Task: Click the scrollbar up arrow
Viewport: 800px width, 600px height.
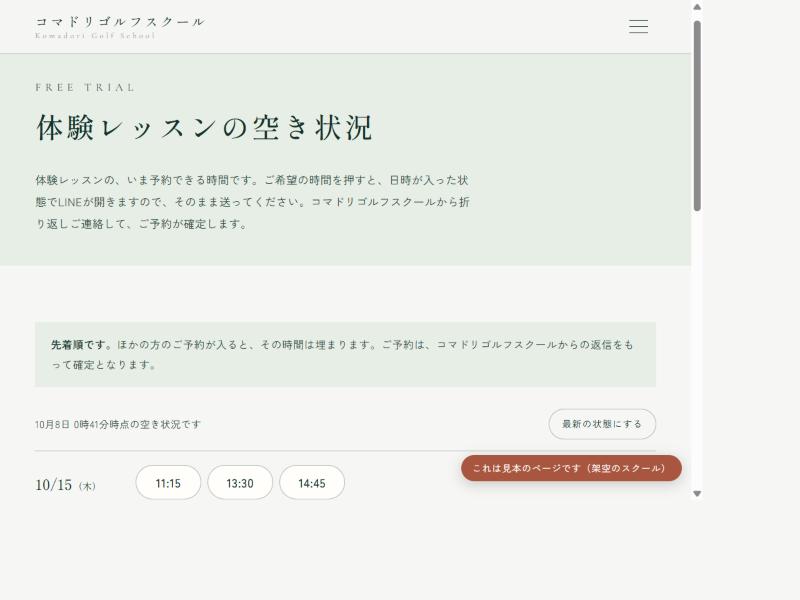Action: [x=697, y=7]
